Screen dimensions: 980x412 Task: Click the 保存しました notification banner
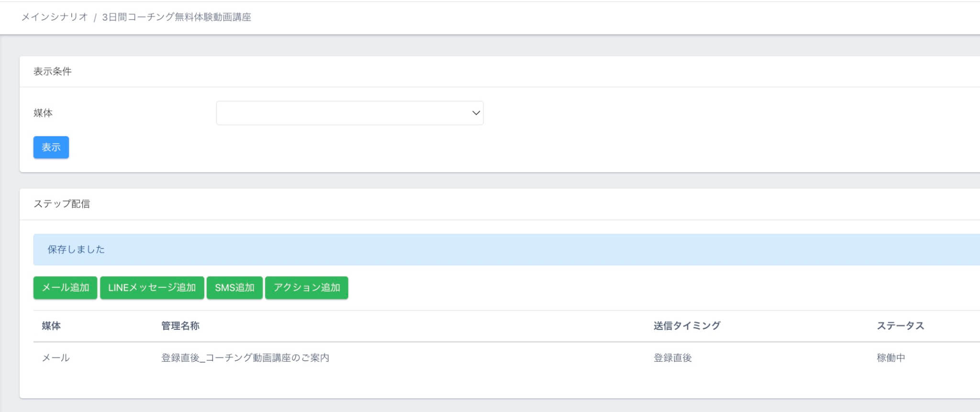coord(506,249)
